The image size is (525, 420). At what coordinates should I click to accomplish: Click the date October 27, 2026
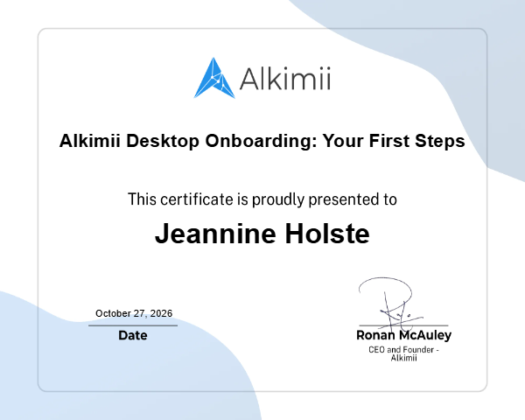pos(134,313)
